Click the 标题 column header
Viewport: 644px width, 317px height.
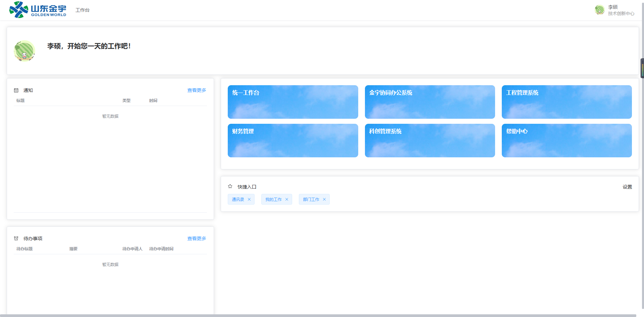click(20, 101)
